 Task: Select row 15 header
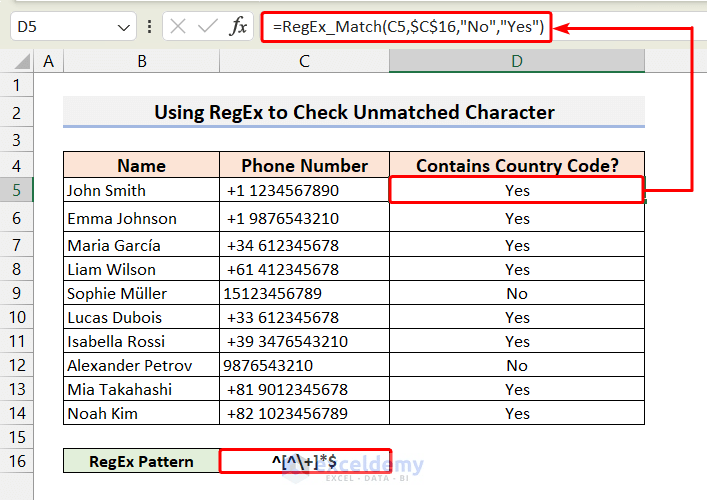[x=17, y=437]
